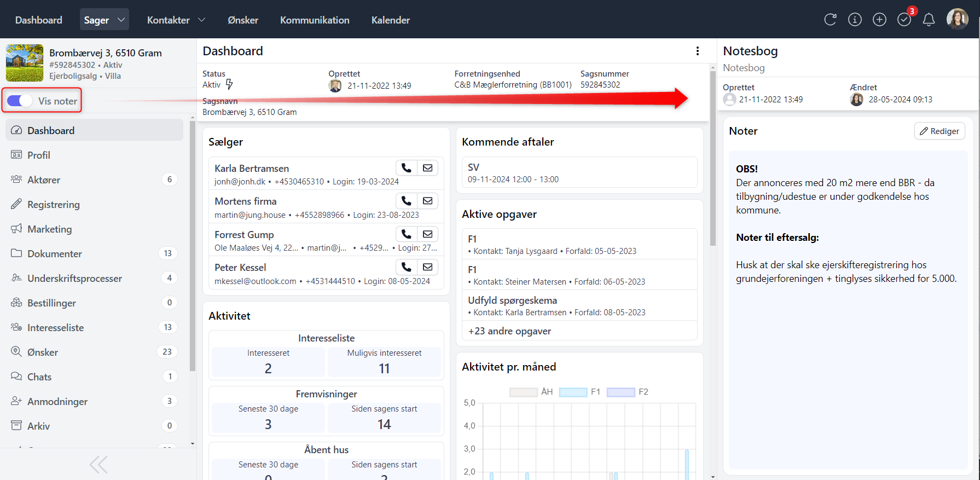Click the plus circle add icon
This screenshot has width=980, height=480.
(x=879, y=20)
